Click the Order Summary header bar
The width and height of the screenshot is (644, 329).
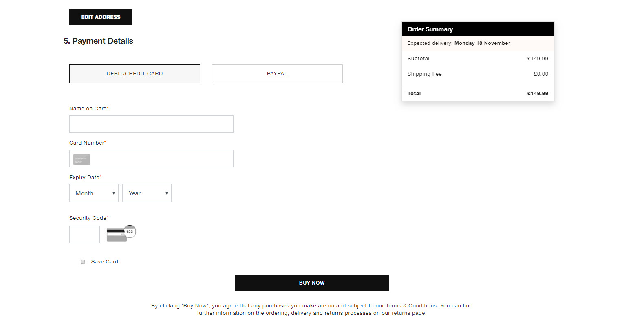(x=478, y=29)
